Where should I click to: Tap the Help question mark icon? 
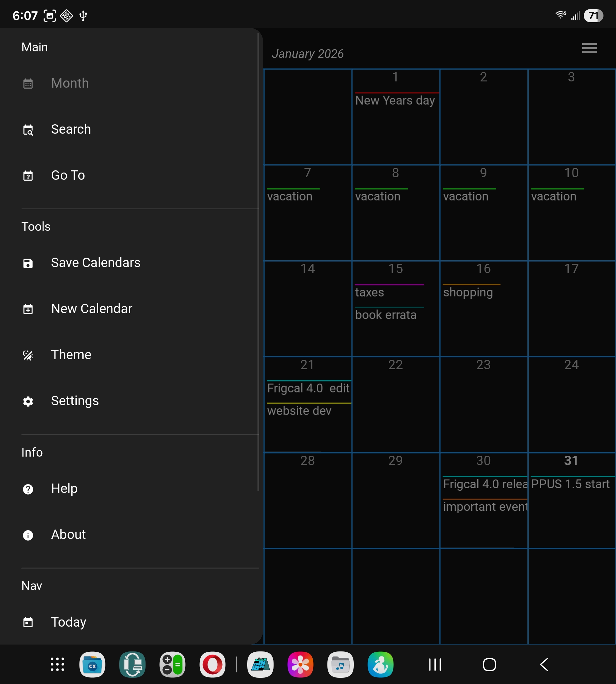click(28, 489)
